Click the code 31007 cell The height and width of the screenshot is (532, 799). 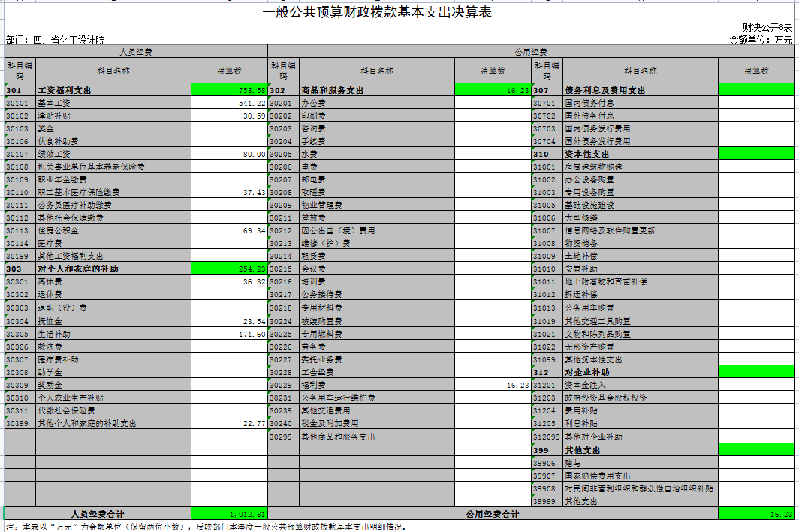click(x=547, y=230)
